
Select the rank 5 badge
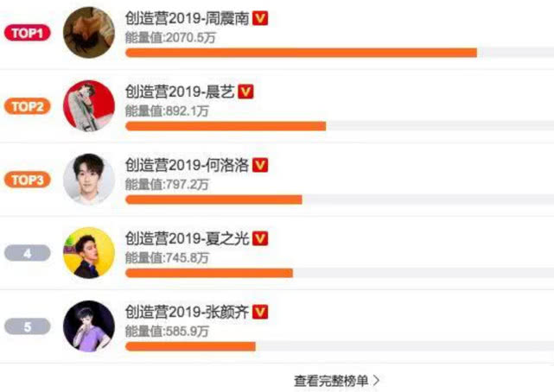click(27, 326)
